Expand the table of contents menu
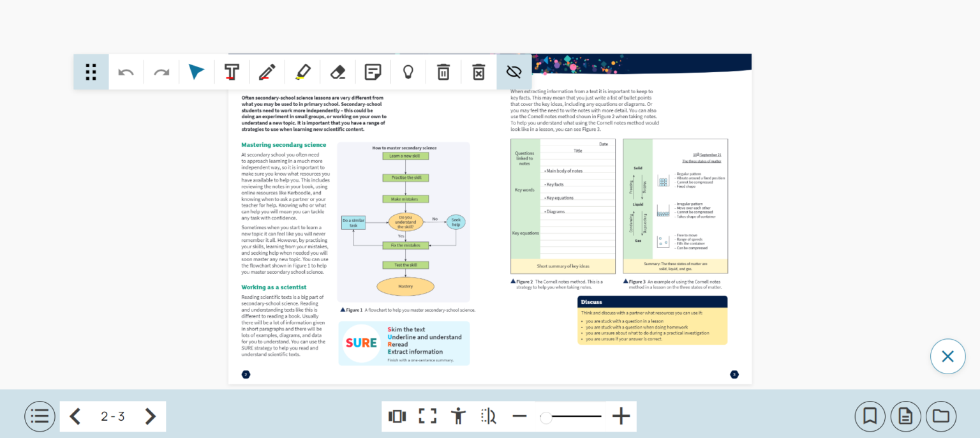The height and width of the screenshot is (438, 980). pyautogui.click(x=40, y=416)
